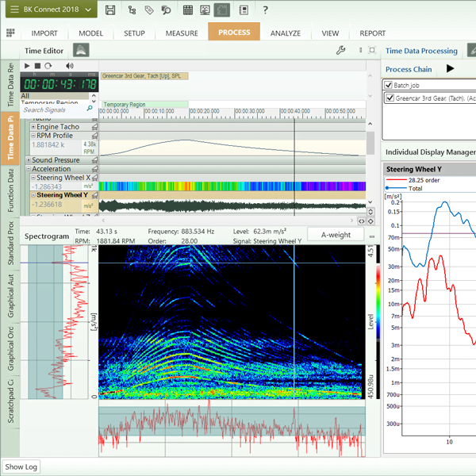Expand the Sound Pressure signal group
The width and height of the screenshot is (476, 476).
[29, 160]
